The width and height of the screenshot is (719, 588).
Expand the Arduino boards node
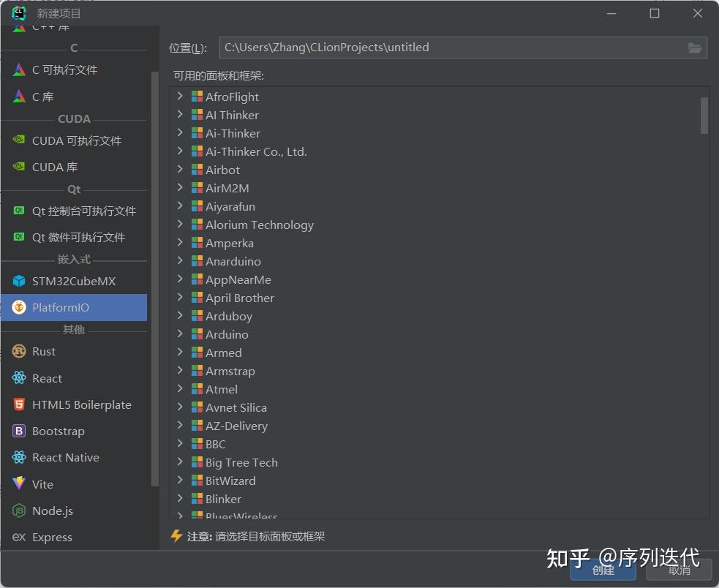point(180,333)
